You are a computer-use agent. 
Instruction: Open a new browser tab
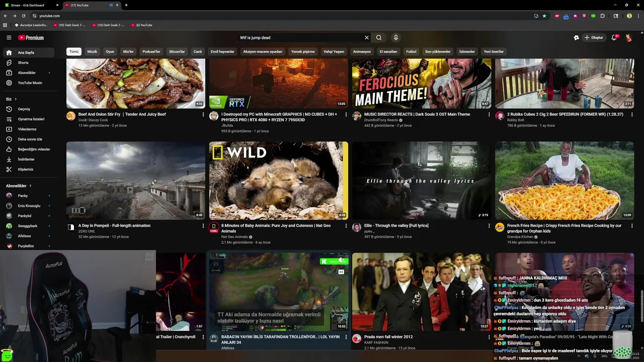coord(126,5)
